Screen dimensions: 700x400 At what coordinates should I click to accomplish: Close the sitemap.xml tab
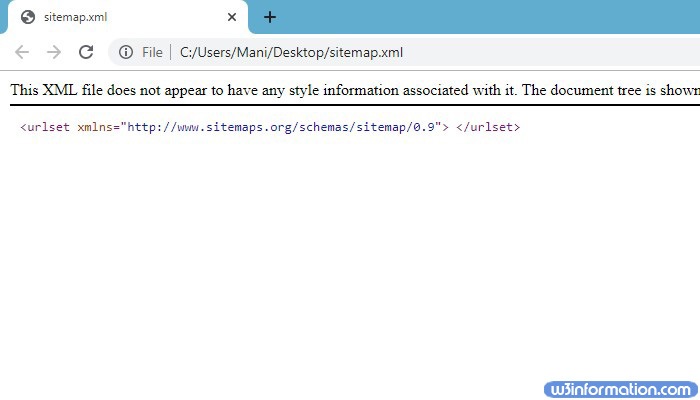(232, 17)
